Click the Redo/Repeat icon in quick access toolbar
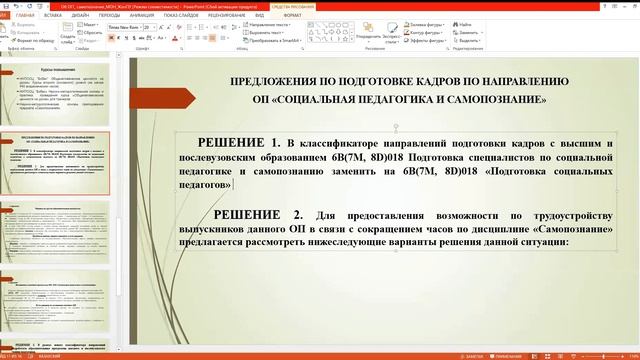Viewport: 640px width, 360px height. click(x=29, y=7)
